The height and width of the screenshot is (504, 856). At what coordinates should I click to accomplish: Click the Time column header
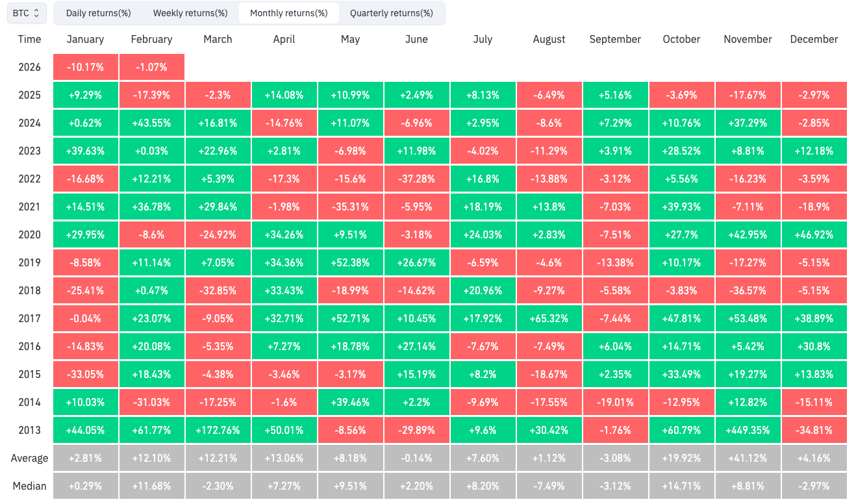pyautogui.click(x=29, y=39)
